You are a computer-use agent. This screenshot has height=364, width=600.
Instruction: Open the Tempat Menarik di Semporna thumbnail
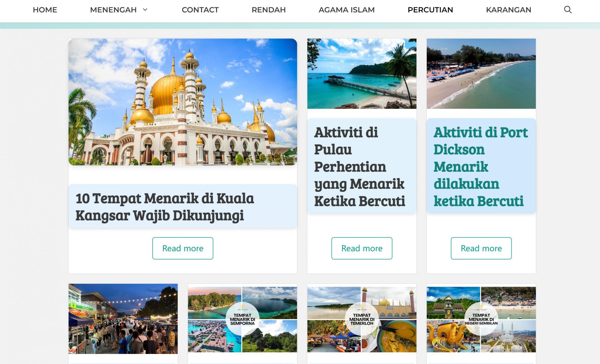(x=242, y=319)
